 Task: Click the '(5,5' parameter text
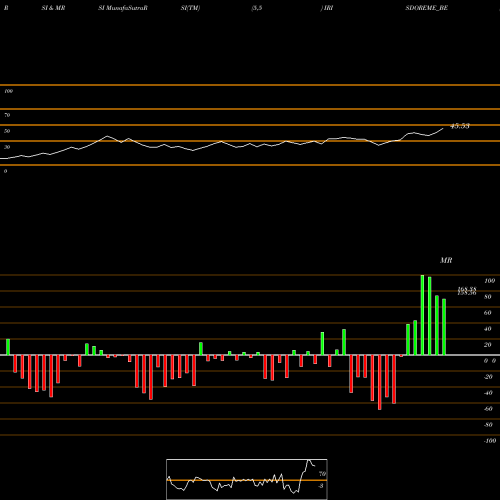(257, 8)
